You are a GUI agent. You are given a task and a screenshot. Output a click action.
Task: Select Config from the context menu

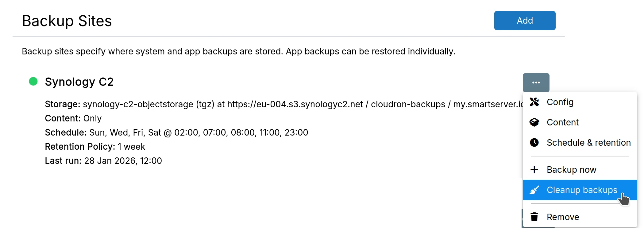[560, 102]
